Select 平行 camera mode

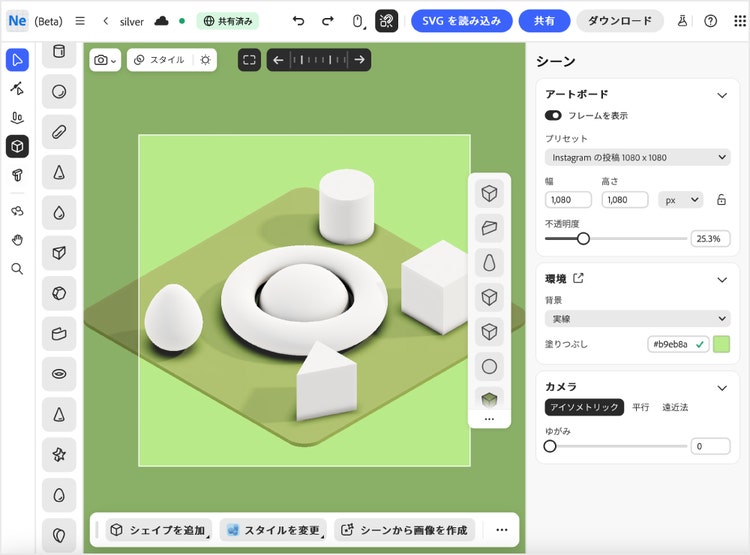(x=641, y=407)
